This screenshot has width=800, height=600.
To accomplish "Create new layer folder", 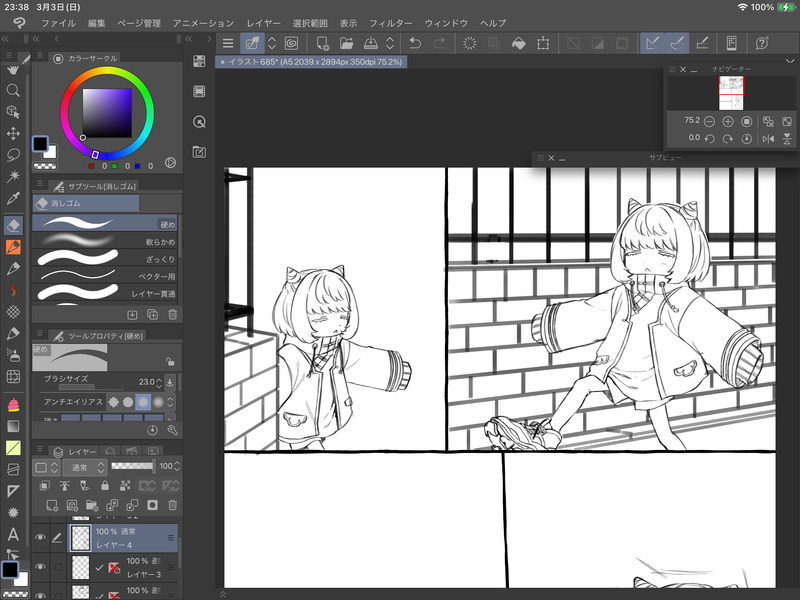I will point(92,505).
